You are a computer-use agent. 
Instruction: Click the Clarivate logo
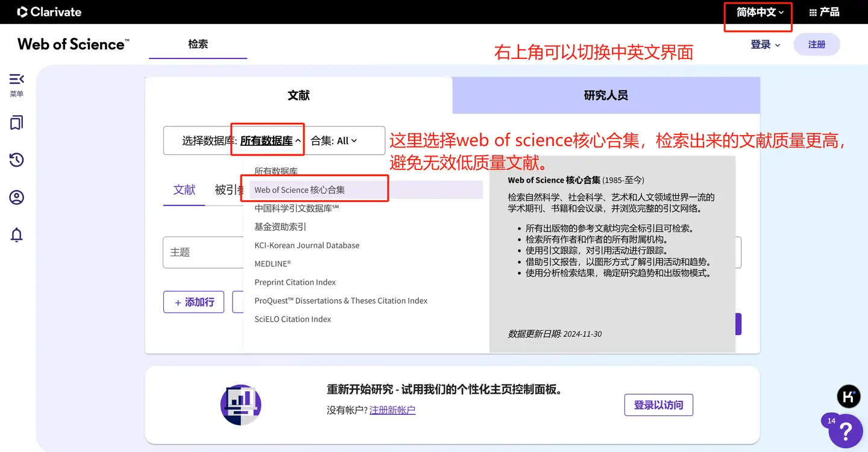pyautogui.click(x=49, y=11)
